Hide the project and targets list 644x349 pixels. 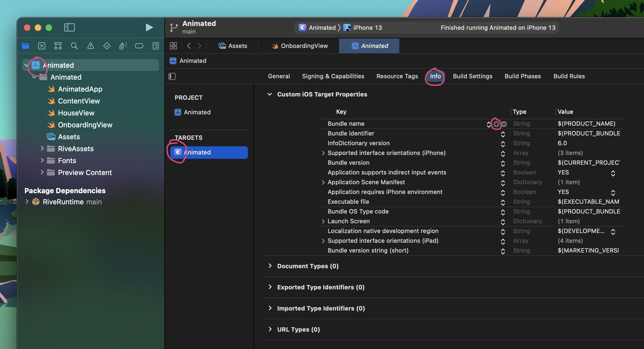coord(172,76)
